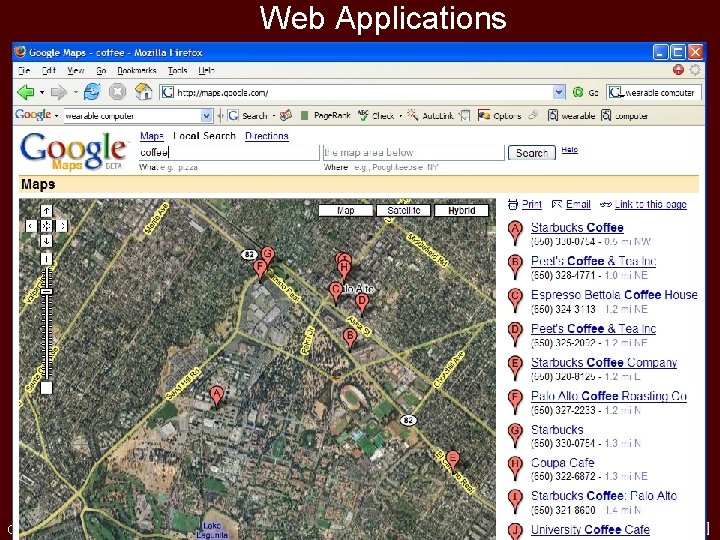The width and height of the screenshot is (720, 540).
Task: Open the address bar URL dropdown
Action: tap(558, 92)
